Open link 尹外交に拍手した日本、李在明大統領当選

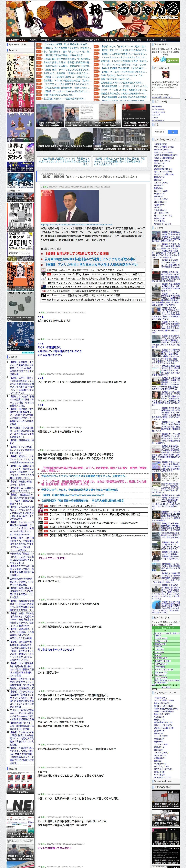point(79,490)
